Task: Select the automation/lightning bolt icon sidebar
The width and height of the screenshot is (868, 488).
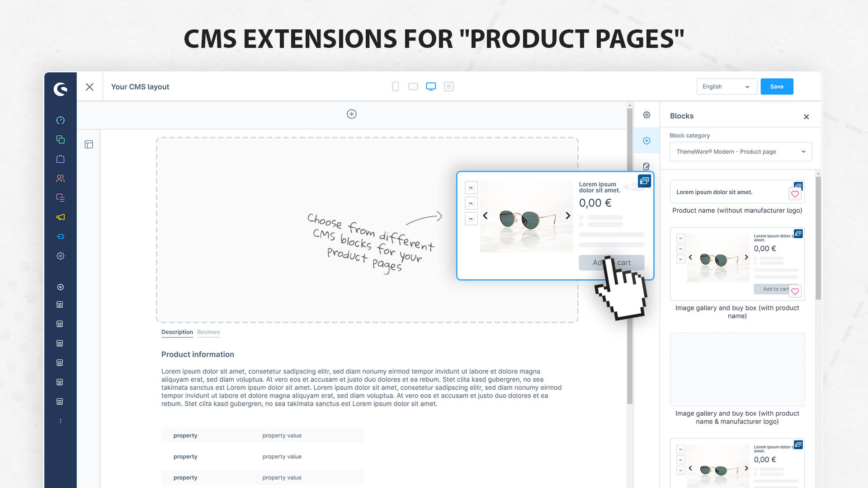Action: 60,237
